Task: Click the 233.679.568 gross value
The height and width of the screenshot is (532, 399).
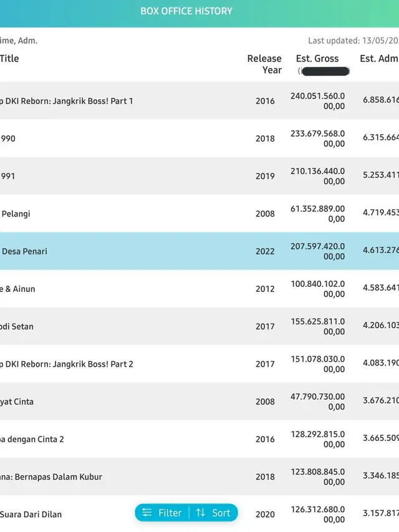Action: (317, 138)
